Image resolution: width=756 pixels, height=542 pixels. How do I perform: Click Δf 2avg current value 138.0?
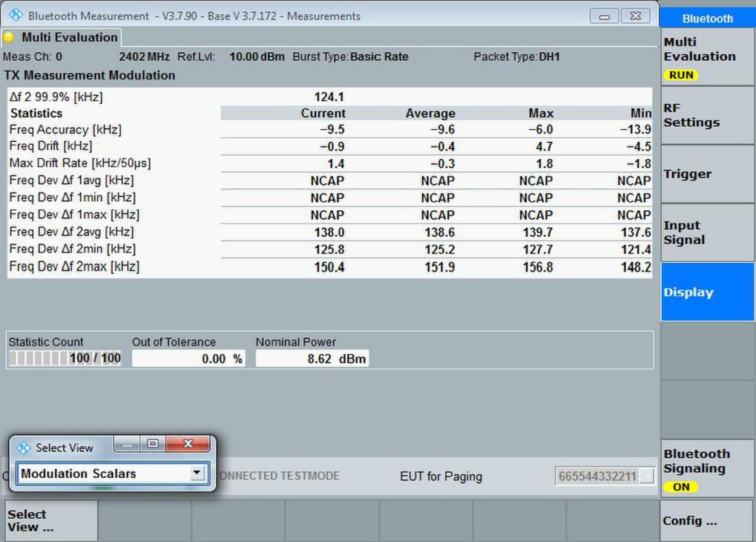tap(329, 232)
